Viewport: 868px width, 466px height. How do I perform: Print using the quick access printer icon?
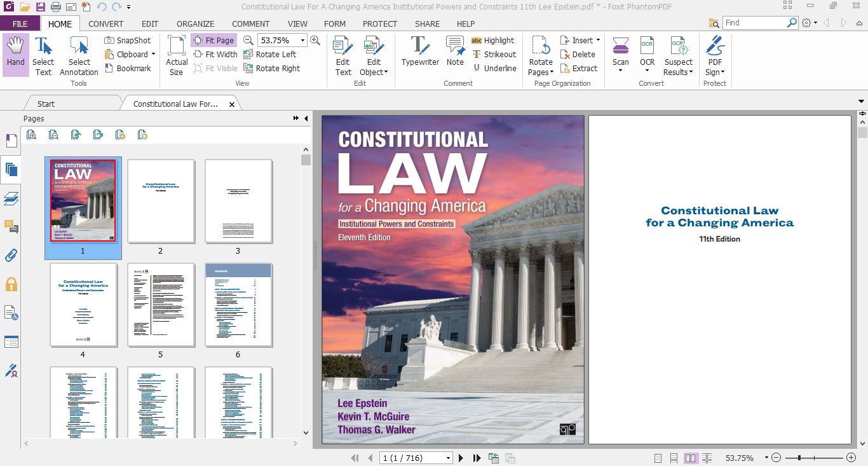[55, 7]
